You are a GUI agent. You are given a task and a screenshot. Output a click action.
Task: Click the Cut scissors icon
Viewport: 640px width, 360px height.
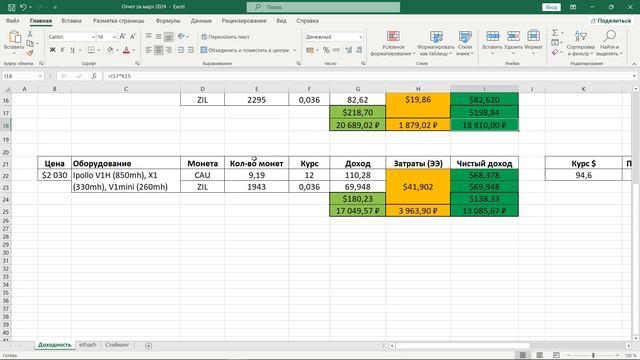[30, 34]
